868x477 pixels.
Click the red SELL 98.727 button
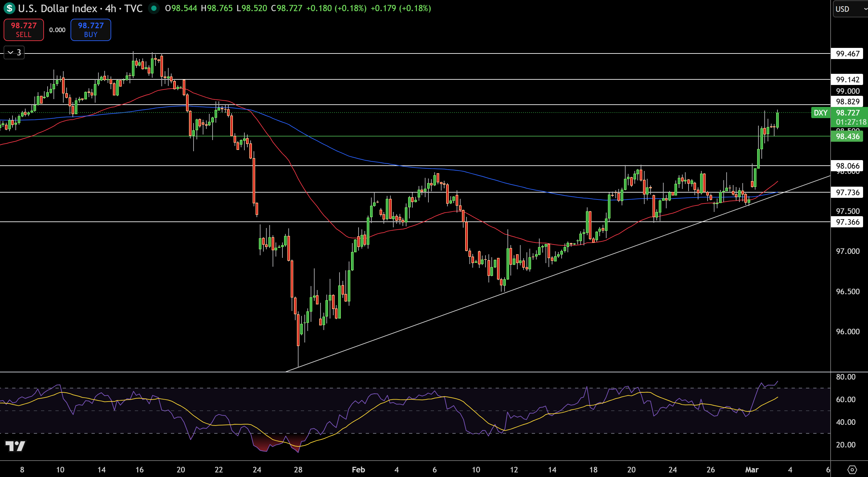24,30
